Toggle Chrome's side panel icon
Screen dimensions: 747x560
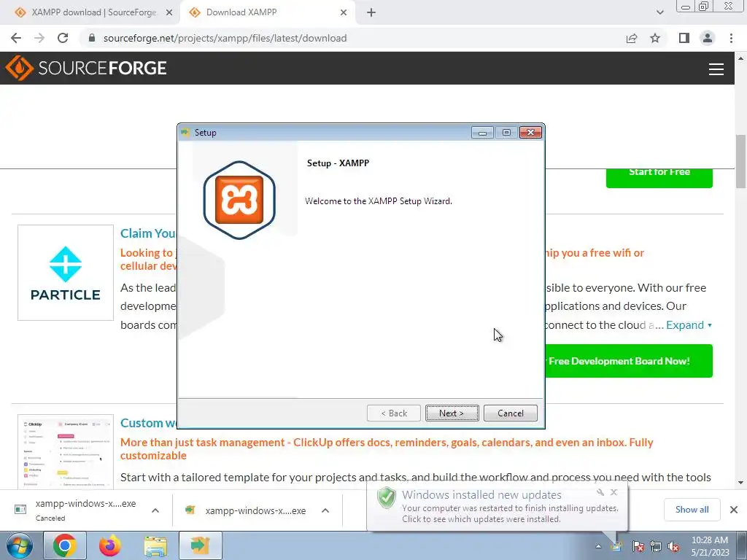coord(684,38)
